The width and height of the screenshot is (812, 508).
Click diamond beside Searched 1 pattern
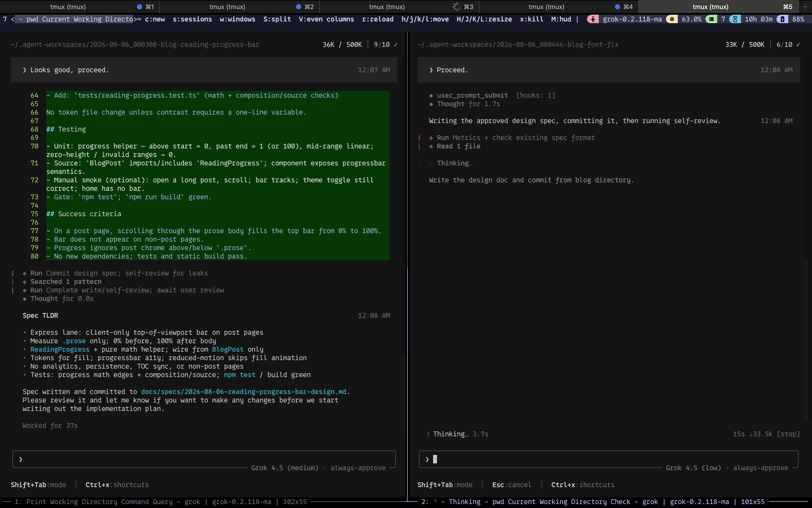[x=25, y=282]
